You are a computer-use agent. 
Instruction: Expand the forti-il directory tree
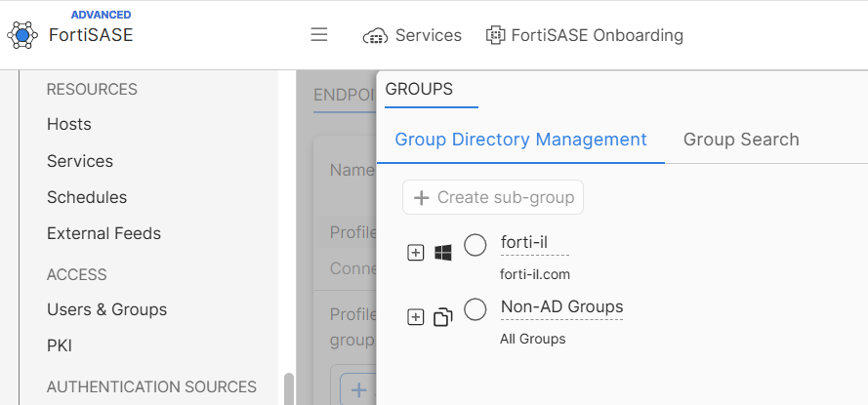[x=416, y=253]
